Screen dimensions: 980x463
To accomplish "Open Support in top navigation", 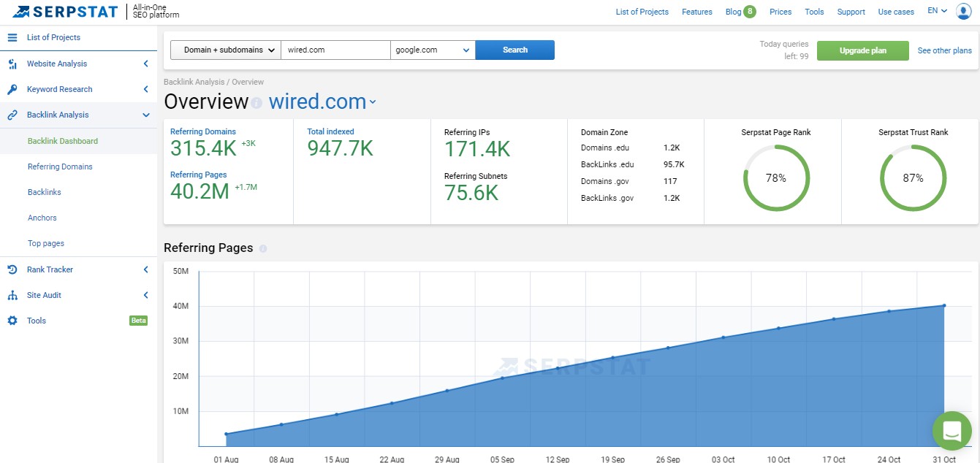I will pos(851,12).
